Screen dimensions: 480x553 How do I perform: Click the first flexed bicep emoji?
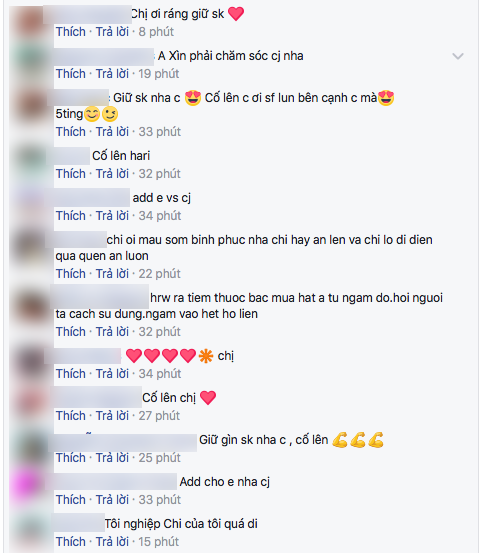[x=340, y=440]
